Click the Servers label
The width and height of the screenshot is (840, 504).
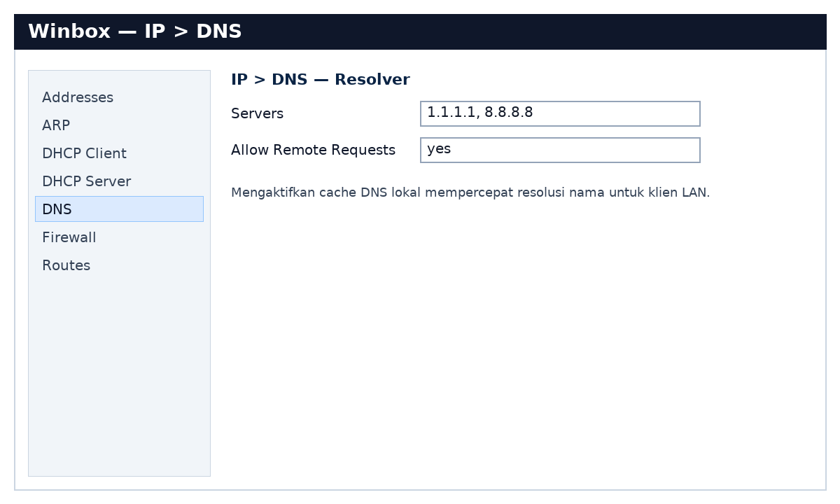click(x=257, y=113)
